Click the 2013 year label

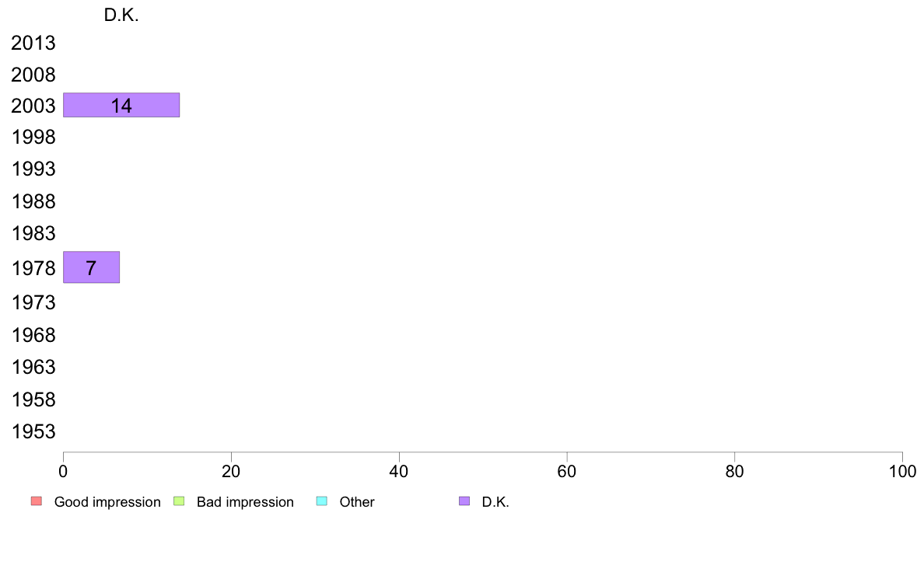pyautogui.click(x=33, y=43)
